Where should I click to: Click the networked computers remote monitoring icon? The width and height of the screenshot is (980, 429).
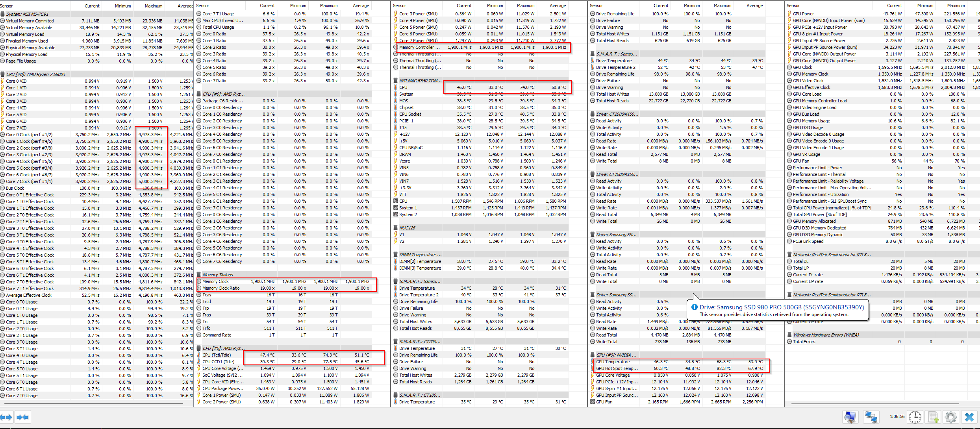click(x=871, y=417)
